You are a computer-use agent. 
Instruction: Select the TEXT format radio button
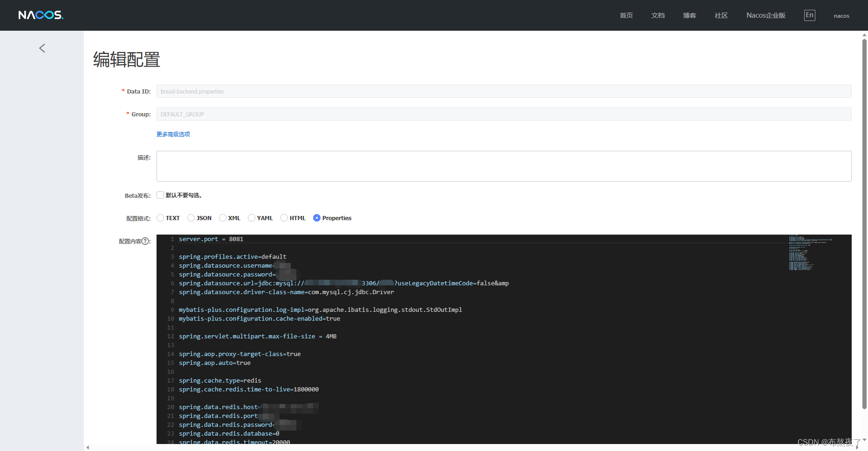tap(160, 218)
